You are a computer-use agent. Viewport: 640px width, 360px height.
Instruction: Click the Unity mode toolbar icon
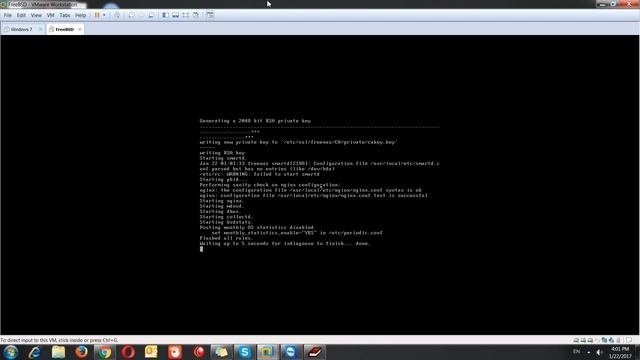196,15
